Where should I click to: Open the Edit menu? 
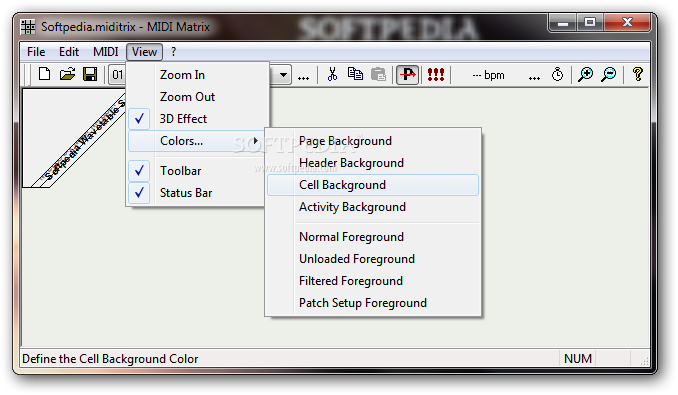coord(69,52)
